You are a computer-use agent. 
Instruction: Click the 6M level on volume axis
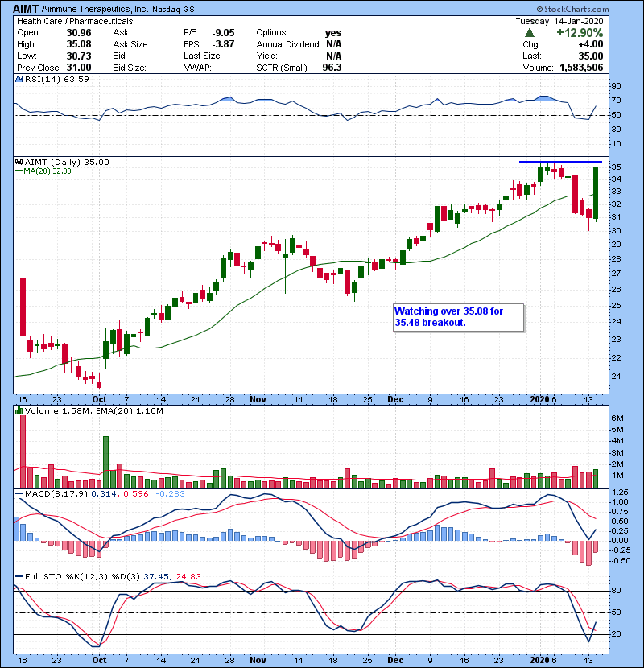(x=617, y=419)
